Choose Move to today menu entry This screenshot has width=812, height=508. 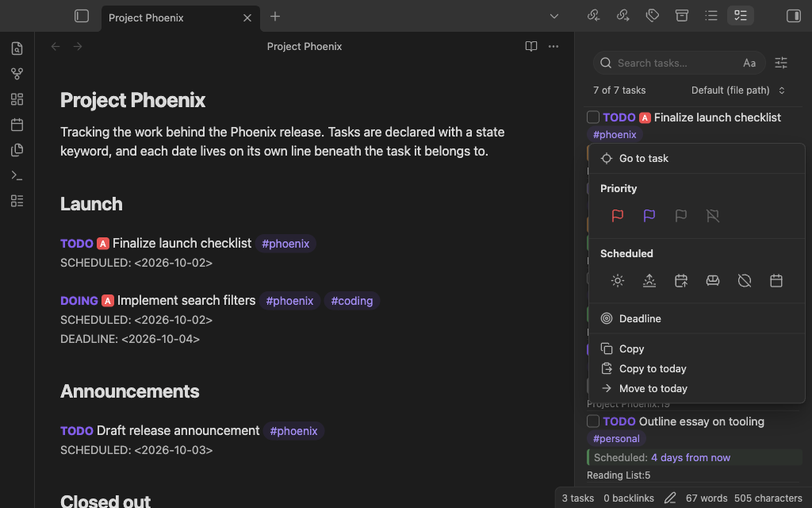tap(697, 388)
